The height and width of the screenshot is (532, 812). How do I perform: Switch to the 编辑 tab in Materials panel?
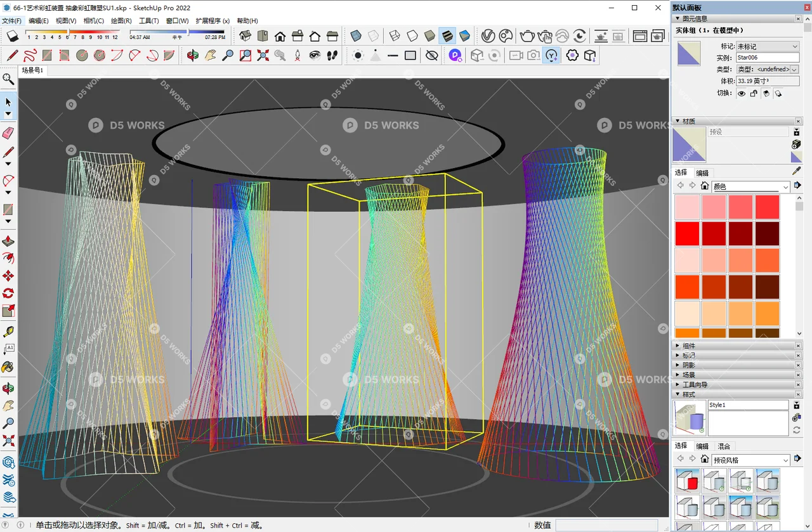tap(702, 172)
